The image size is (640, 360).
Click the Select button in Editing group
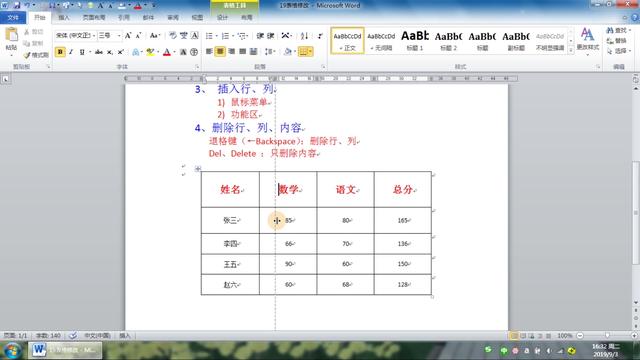[x=618, y=51]
